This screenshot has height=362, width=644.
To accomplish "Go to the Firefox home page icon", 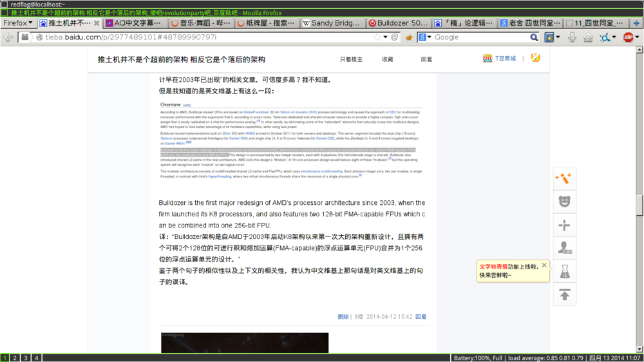I will point(588,37).
